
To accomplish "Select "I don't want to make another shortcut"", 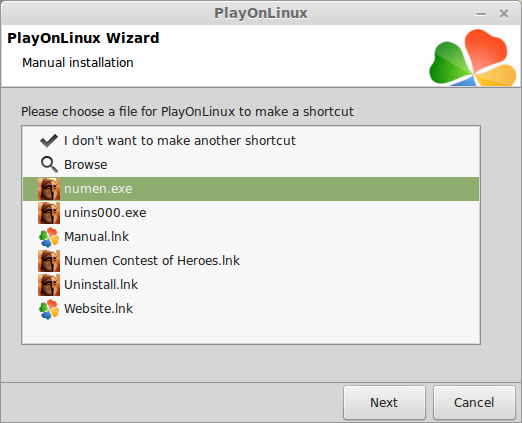I will [251, 141].
